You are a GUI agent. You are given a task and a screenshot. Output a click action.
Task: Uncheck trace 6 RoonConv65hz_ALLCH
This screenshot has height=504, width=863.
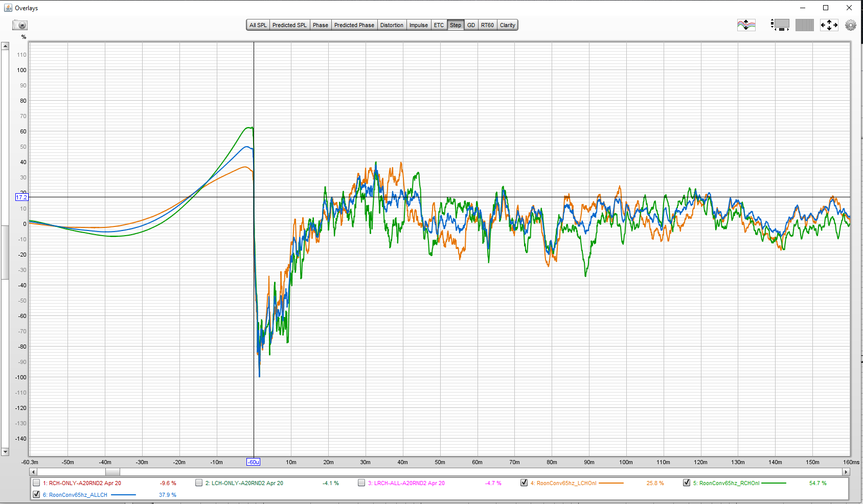pos(36,494)
